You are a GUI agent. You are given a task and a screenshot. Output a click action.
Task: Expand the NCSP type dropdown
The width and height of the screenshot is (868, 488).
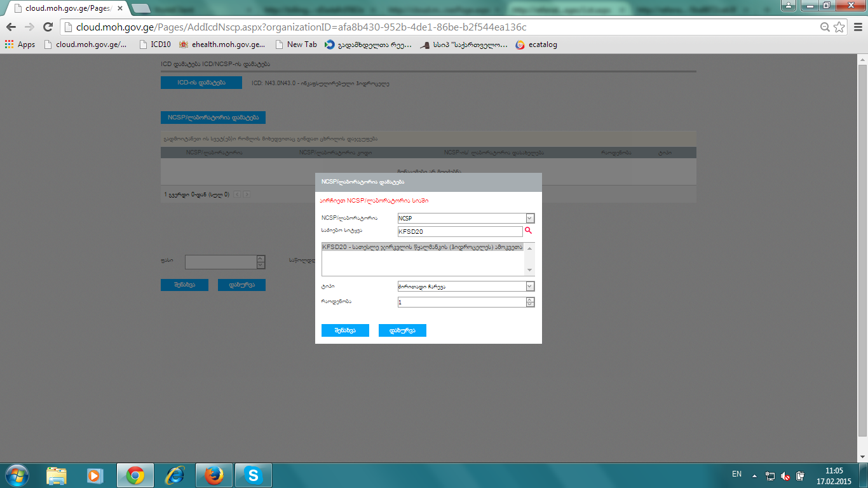530,218
